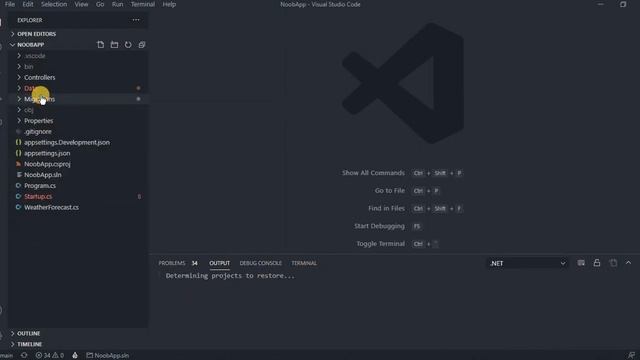Screen dimensions: 640x360
Task: Expand the obj folder
Action: [x=78, y=110]
